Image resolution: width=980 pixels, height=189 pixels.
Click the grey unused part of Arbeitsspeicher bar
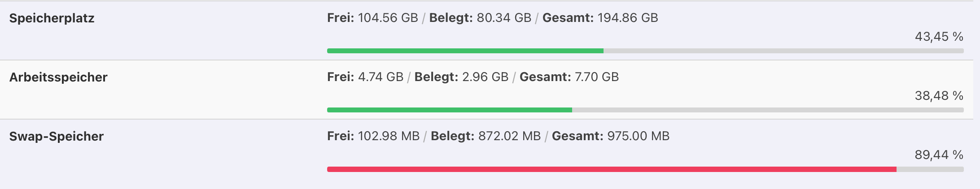coord(767,110)
